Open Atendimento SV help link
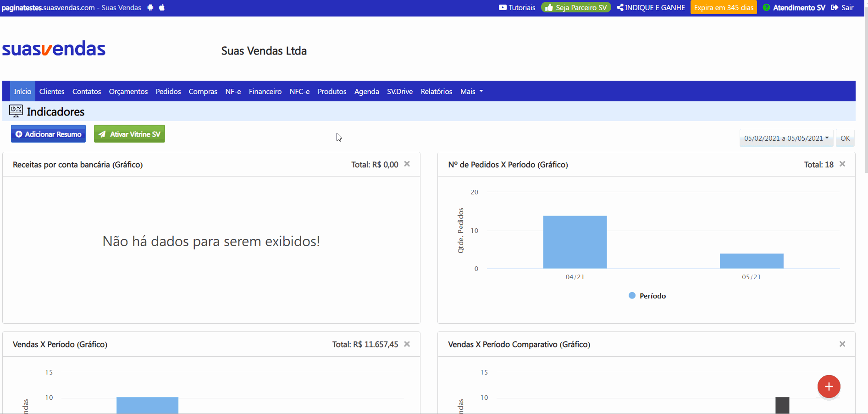Image resolution: width=868 pixels, height=414 pixels. click(794, 7)
